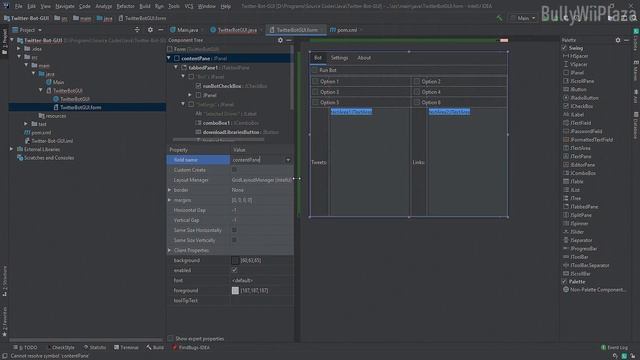The image size is (640, 360).
Task: Select JSpinner from the Palette
Action: (x=576, y=223)
